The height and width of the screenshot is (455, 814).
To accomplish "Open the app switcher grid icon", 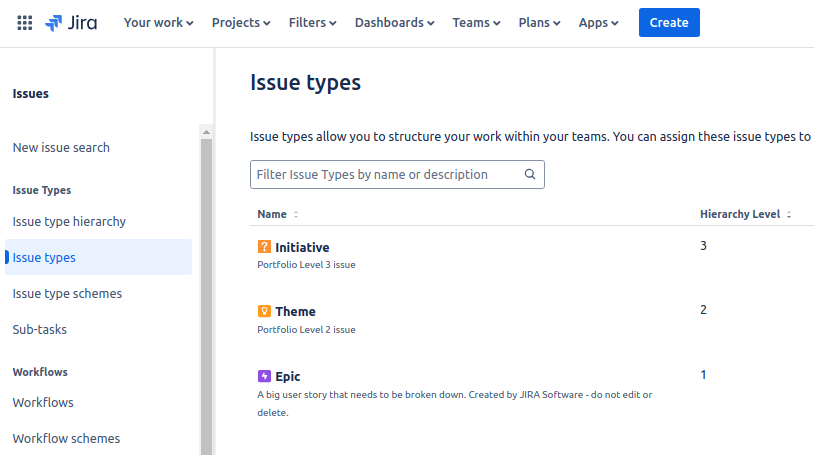I will click(25, 23).
